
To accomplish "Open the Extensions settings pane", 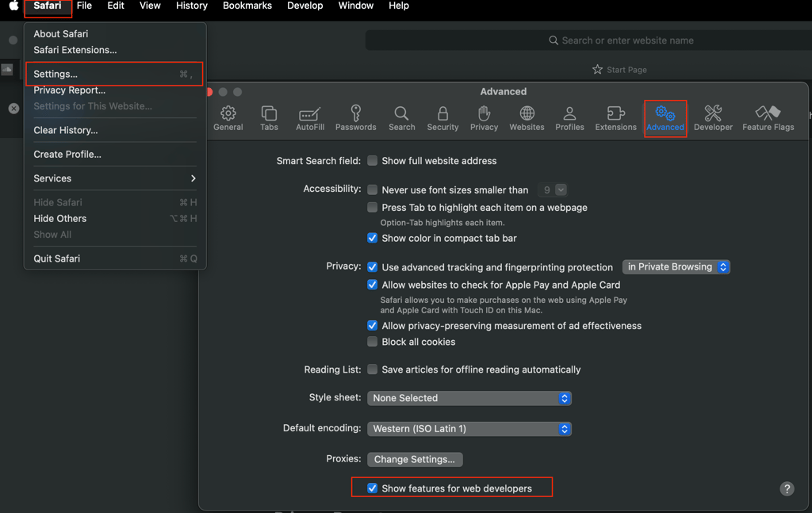I will [x=615, y=119].
